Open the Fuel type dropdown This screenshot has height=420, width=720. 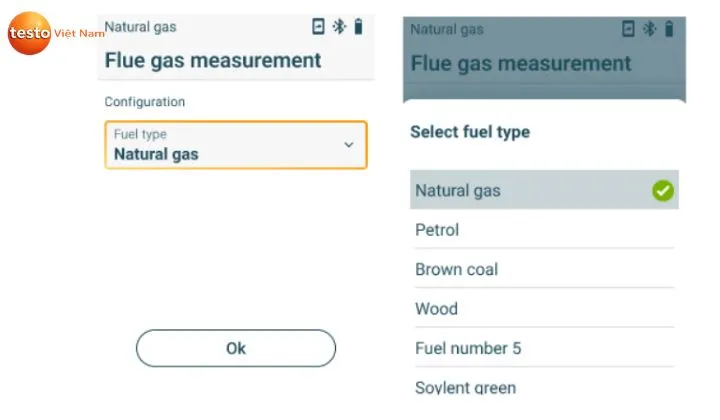pos(235,145)
